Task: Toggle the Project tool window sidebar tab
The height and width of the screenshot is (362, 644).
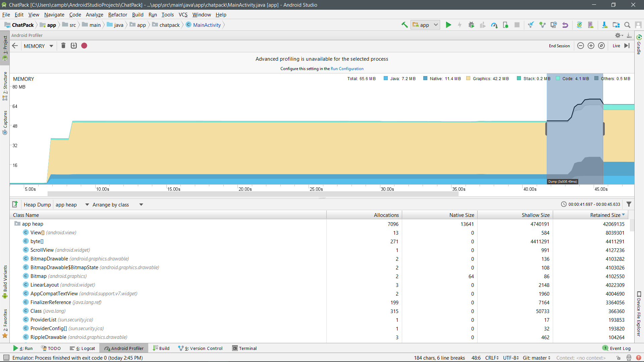Action: click(5, 45)
